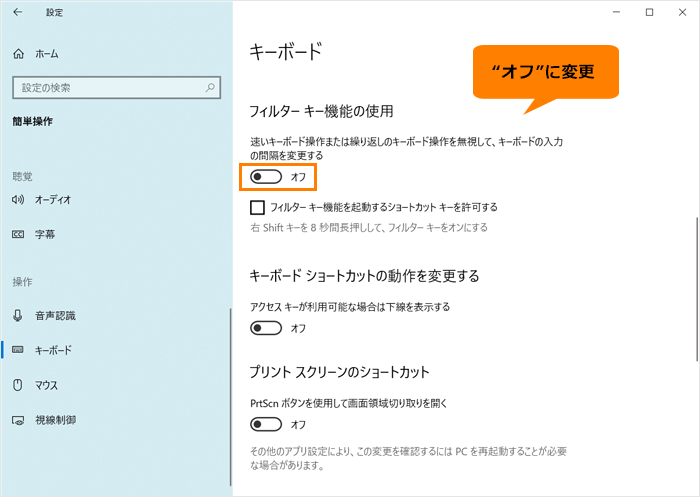Check フィルター キー shortcut permission checkbox
The height and width of the screenshot is (497, 700).
coord(257,207)
